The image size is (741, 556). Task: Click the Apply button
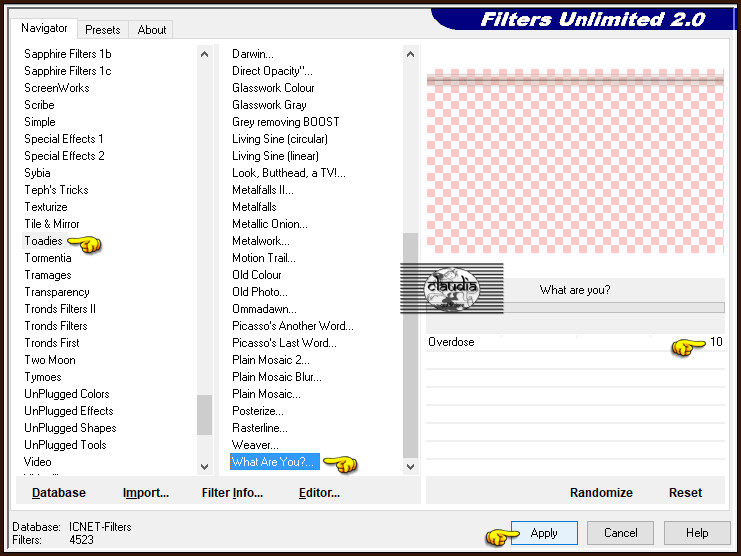544,533
